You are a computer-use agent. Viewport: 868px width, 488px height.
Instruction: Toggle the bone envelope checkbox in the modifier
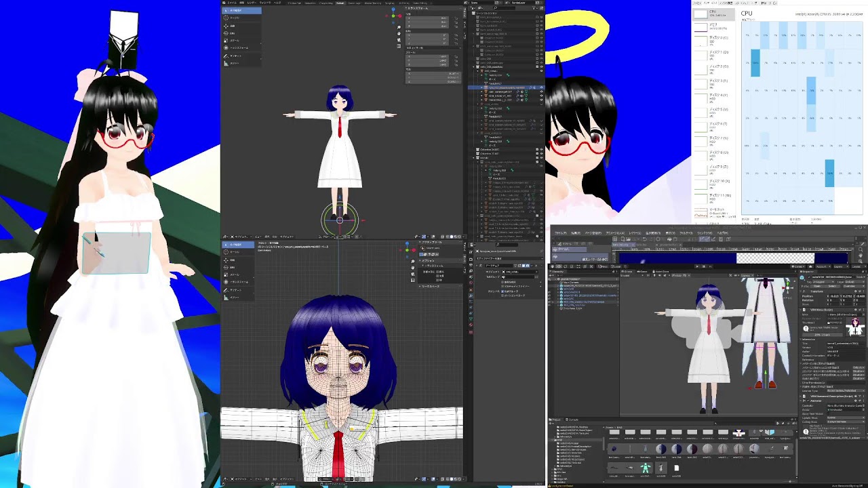pos(502,296)
